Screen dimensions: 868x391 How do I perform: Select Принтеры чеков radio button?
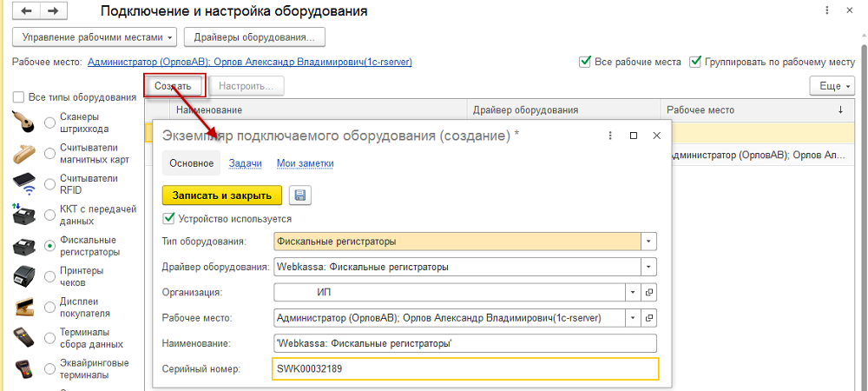click(x=49, y=276)
